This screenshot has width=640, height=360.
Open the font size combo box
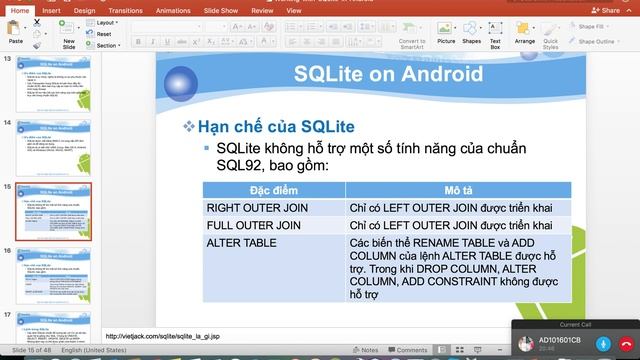(x=216, y=27)
